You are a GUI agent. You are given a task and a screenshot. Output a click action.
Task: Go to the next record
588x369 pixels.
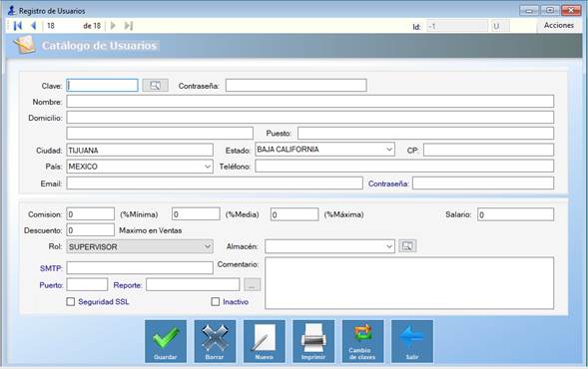pos(113,26)
